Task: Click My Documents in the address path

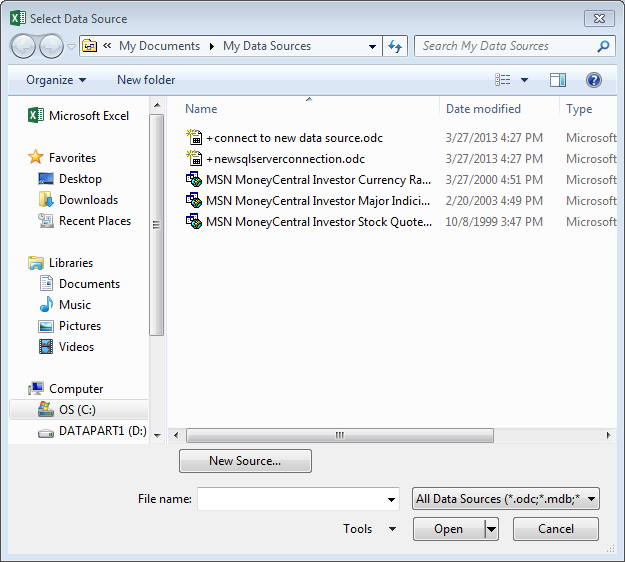Action: 159,46
